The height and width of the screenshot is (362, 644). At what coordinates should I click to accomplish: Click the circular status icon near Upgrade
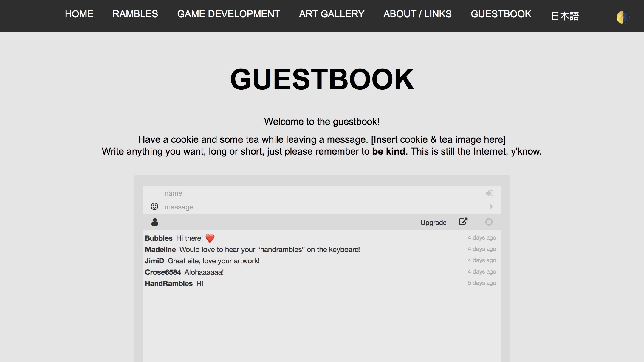click(x=489, y=222)
